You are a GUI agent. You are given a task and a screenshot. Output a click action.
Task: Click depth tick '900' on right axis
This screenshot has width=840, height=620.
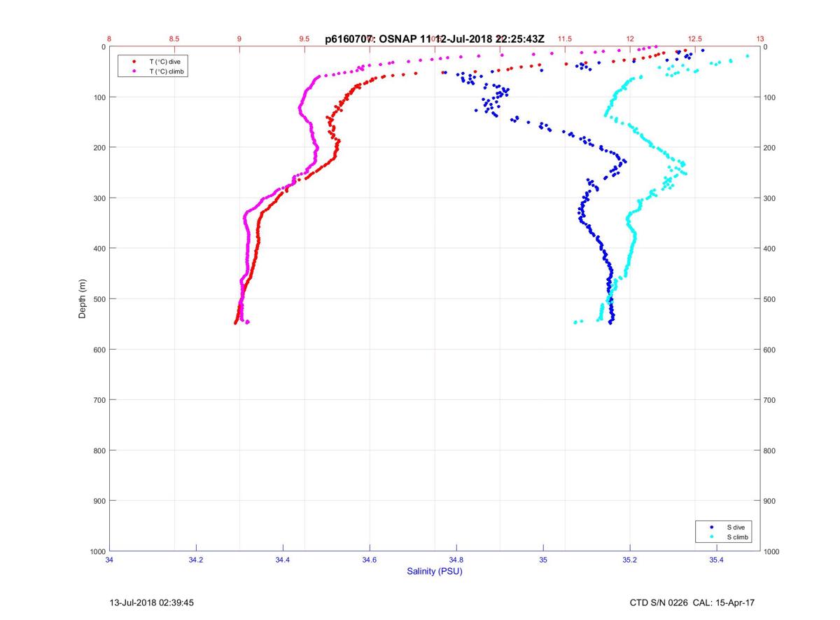point(770,501)
